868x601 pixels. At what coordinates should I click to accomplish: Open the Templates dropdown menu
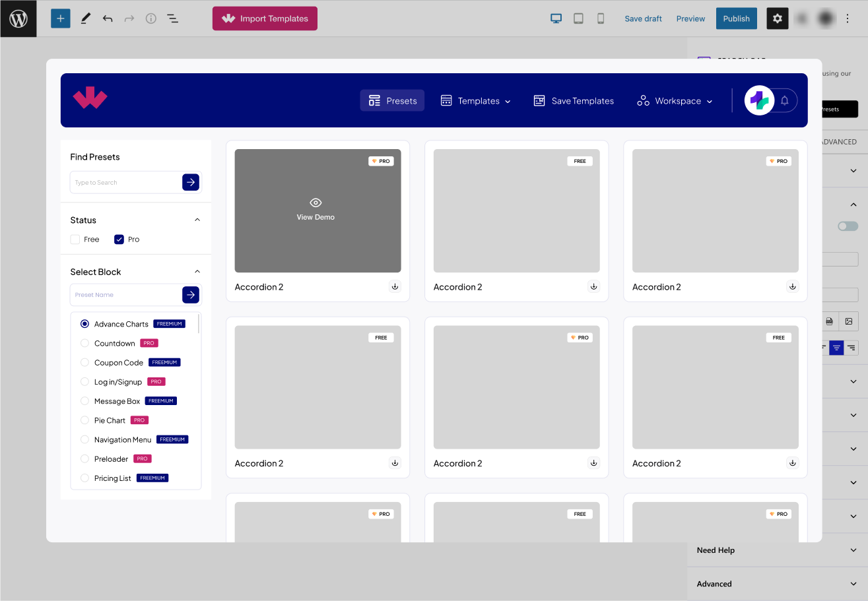(475, 101)
